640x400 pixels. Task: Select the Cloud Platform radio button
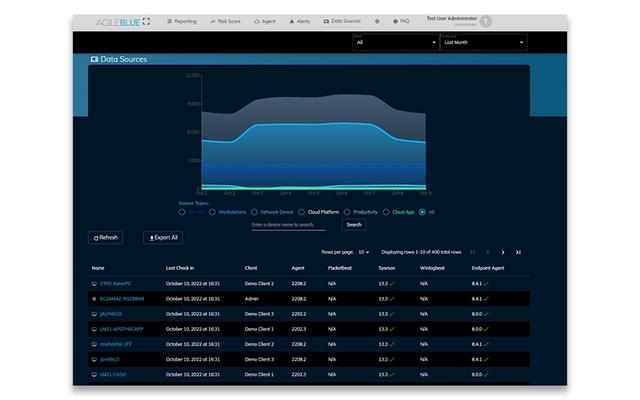coord(301,212)
